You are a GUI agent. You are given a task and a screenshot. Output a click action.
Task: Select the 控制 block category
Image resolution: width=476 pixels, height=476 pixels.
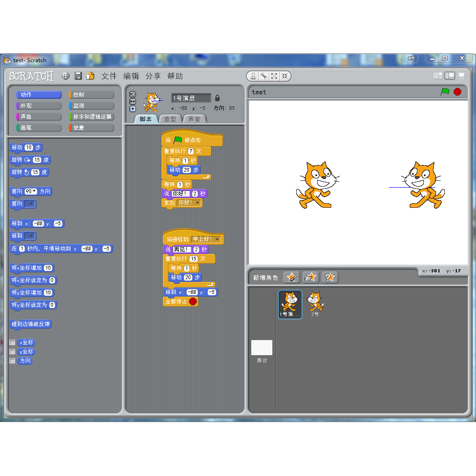click(91, 95)
